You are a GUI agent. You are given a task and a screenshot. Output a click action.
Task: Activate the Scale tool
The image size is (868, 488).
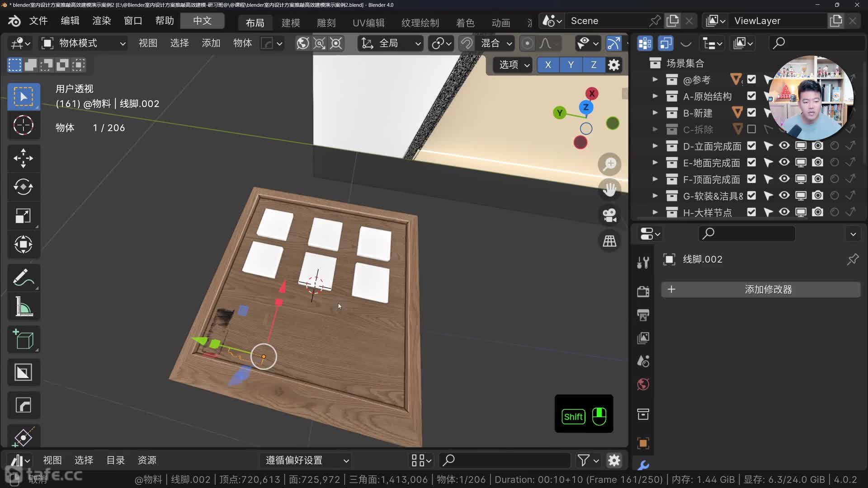click(23, 216)
